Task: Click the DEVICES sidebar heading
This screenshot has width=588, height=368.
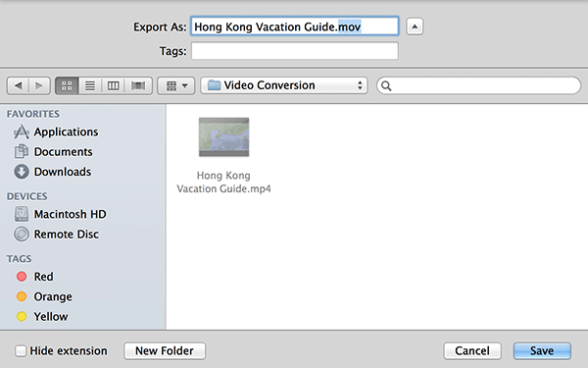Action: point(27,196)
